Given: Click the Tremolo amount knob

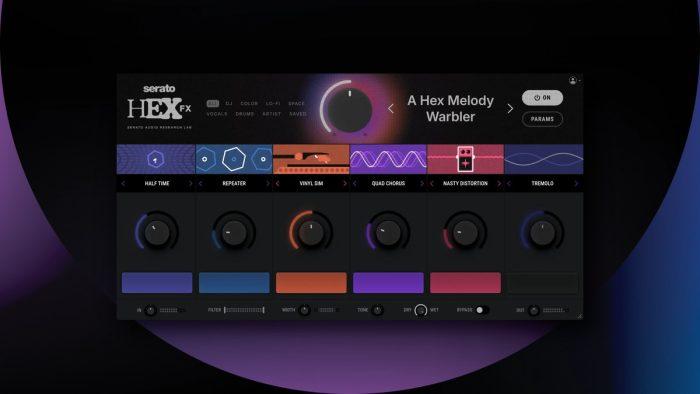Looking at the screenshot, I should [x=542, y=232].
